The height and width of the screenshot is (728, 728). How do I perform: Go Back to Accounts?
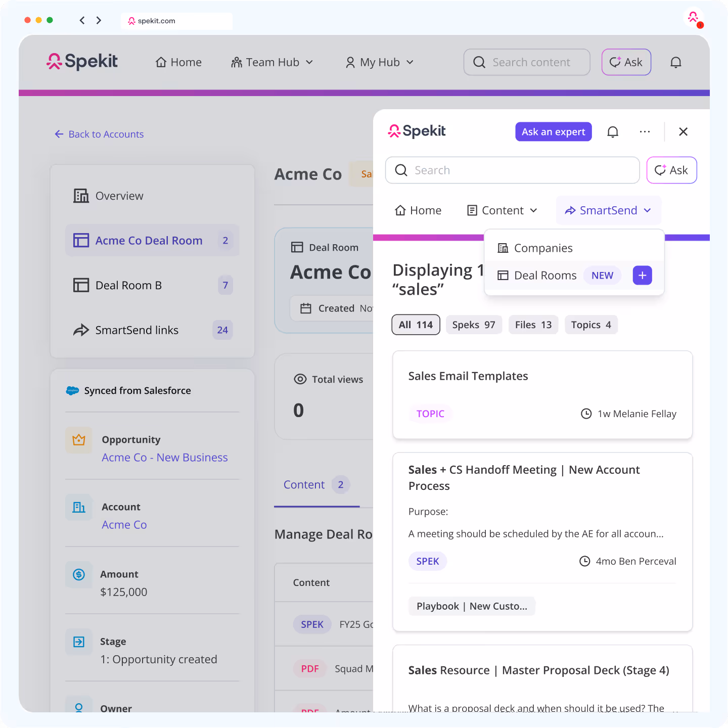pos(99,134)
